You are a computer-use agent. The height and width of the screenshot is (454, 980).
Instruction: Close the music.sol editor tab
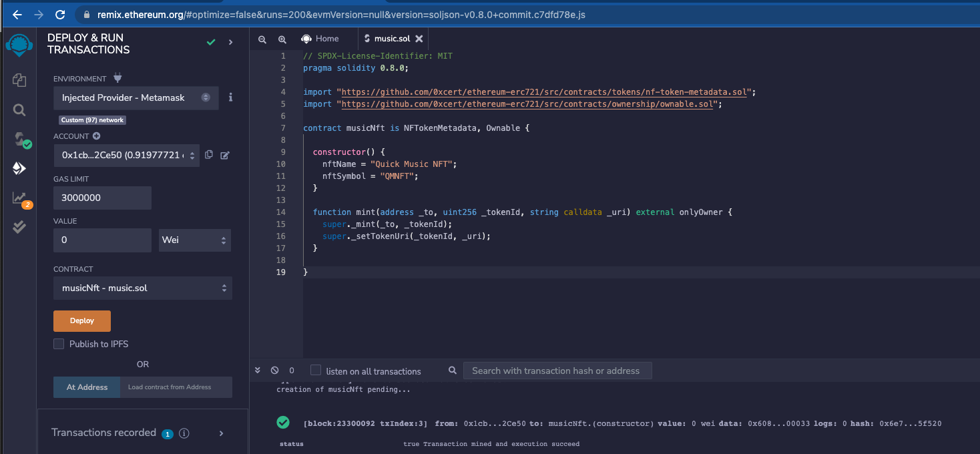[419, 39]
